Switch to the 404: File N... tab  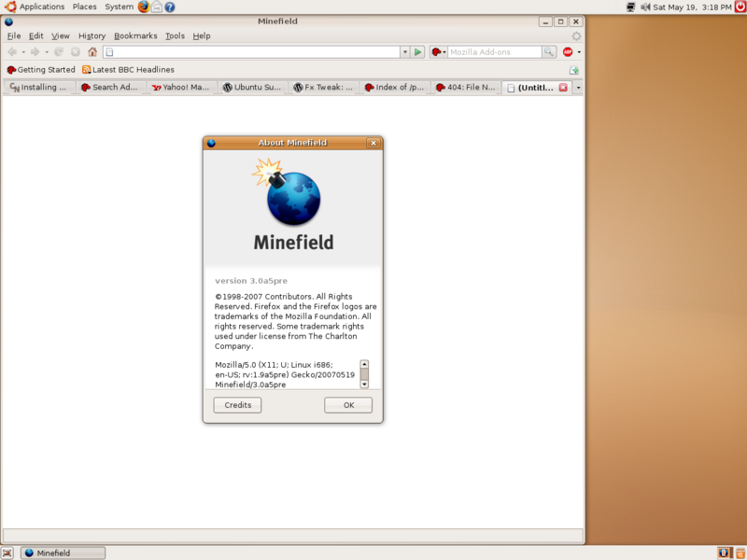(465, 88)
